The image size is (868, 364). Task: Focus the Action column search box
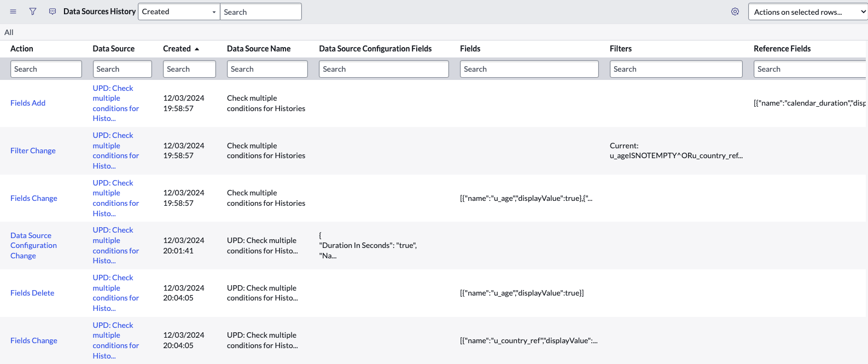click(x=46, y=69)
